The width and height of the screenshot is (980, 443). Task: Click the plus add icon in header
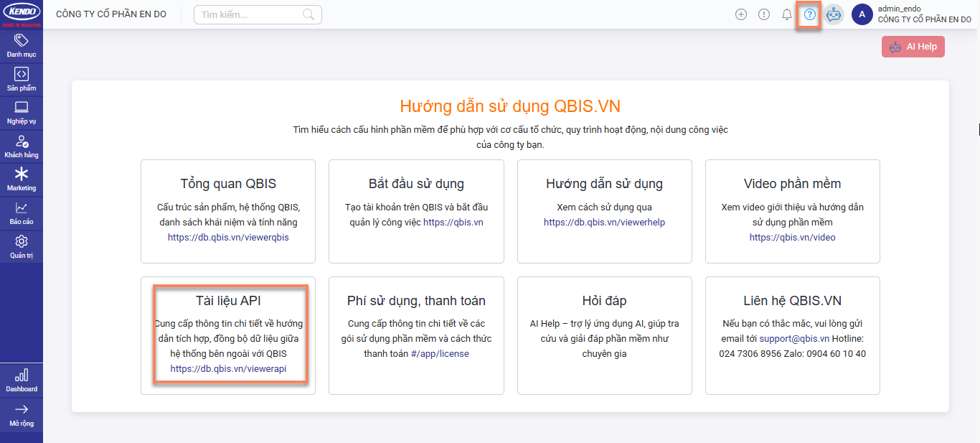point(741,14)
